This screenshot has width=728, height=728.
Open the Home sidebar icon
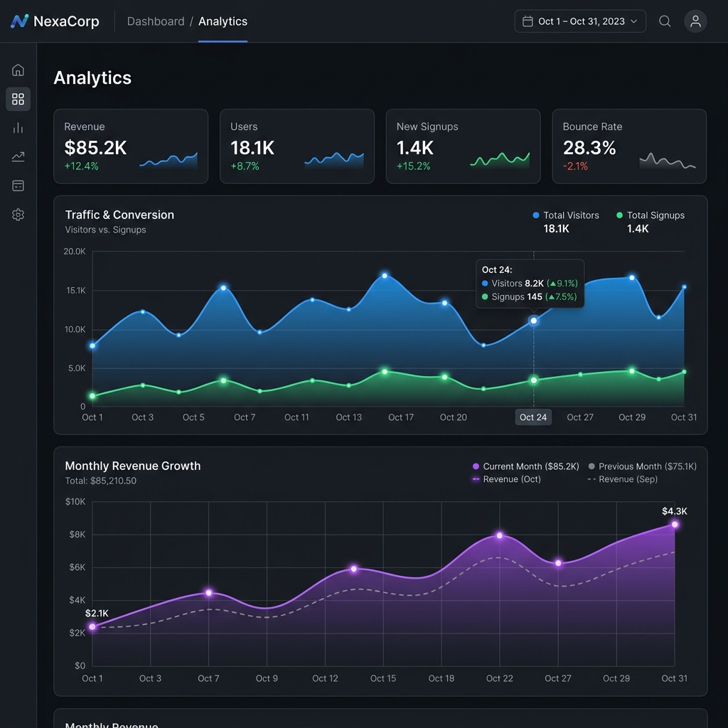pyautogui.click(x=18, y=70)
